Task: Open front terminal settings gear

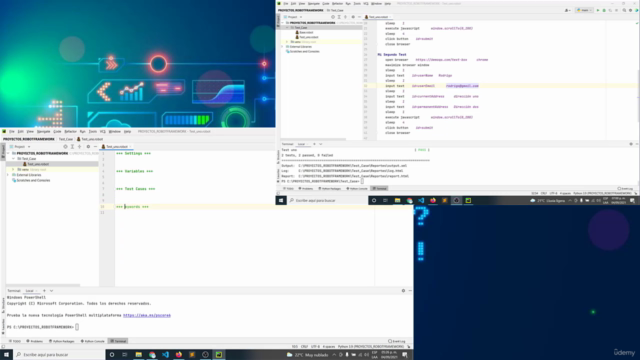Action: point(403,291)
